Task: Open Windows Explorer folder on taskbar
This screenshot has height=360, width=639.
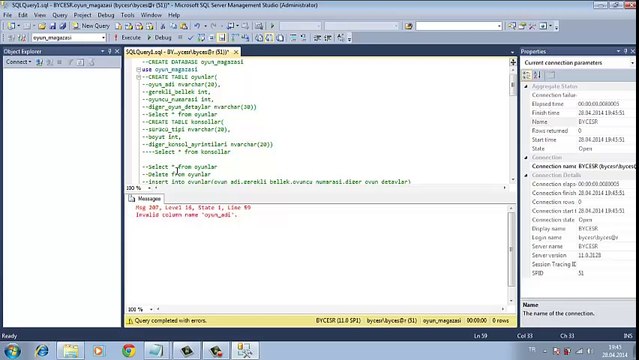Action: [x=71, y=351]
